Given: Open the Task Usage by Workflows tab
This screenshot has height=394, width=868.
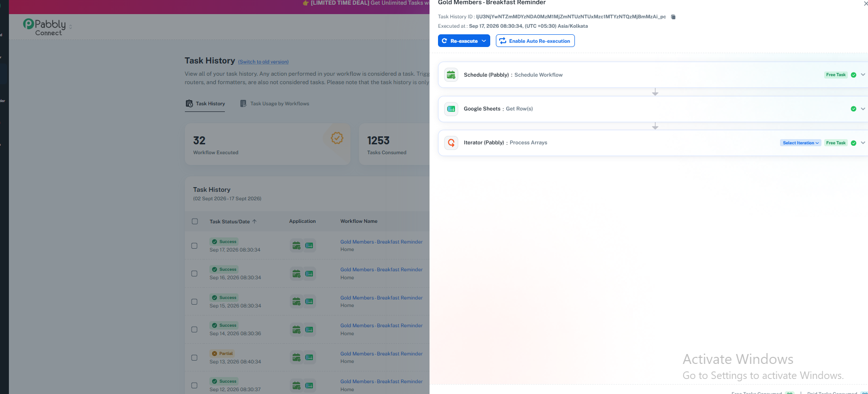Looking at the screenshot, I should point(275,104).
